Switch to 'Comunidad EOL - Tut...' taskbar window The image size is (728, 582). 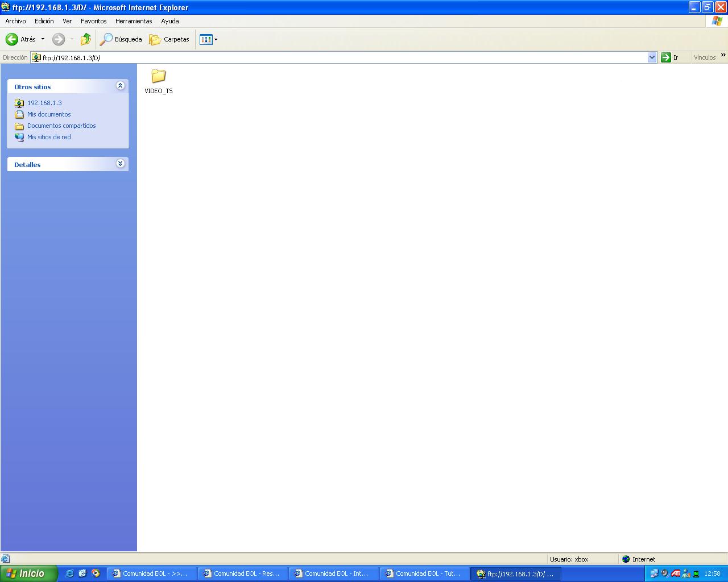point(425,573)
